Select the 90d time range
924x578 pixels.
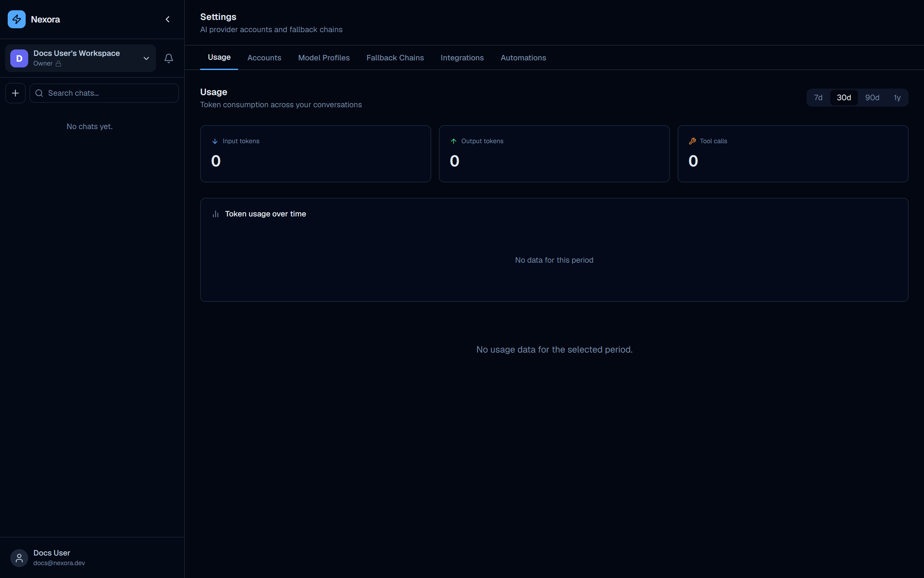click(x=872, y=98)
